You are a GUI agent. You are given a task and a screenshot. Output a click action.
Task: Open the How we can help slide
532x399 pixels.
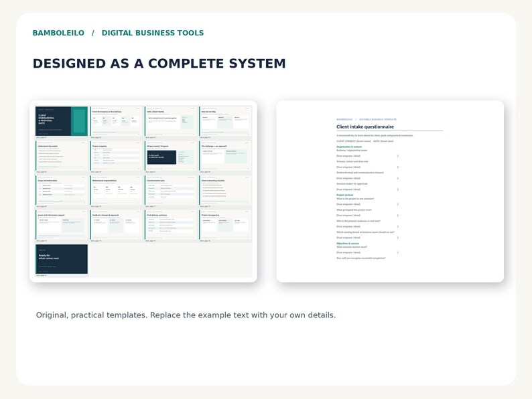point(225,121)
